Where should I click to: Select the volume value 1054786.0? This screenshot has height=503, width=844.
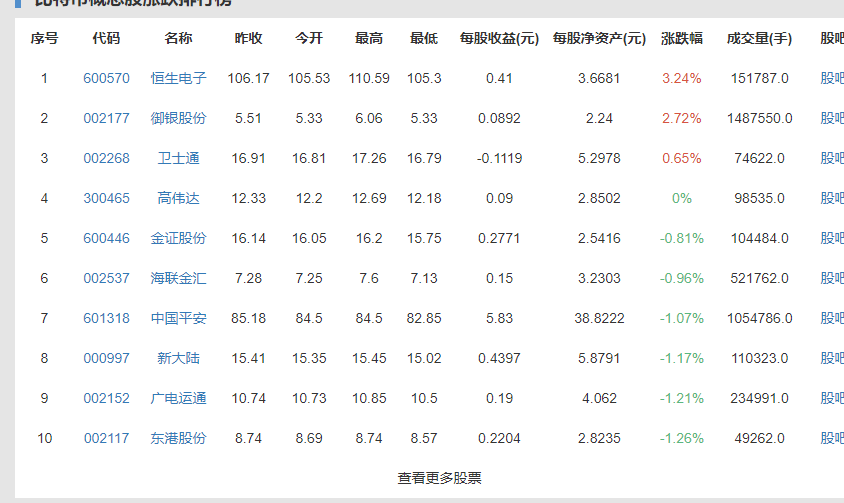(759, 318)
